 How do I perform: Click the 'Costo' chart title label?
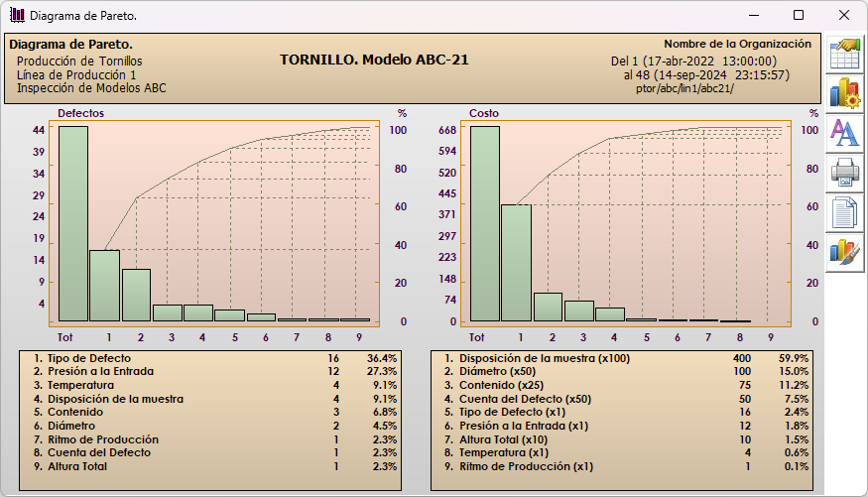pyautogui.click(x=484, y=113)
